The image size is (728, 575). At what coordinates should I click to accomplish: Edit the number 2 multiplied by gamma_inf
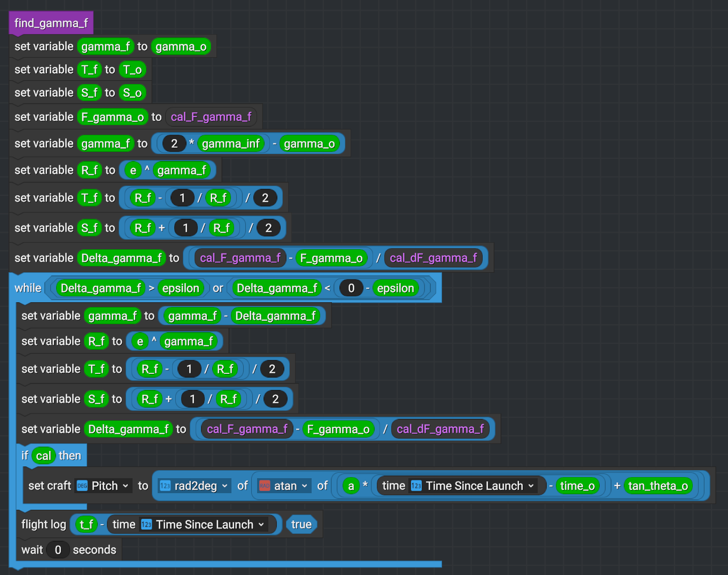174,143
